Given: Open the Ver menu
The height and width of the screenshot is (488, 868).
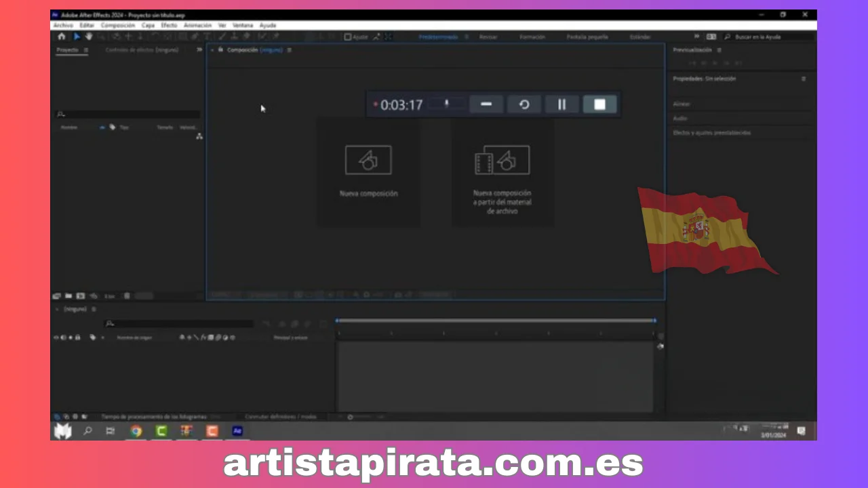Looking at the screenshot, I should (x=222, y=25).
